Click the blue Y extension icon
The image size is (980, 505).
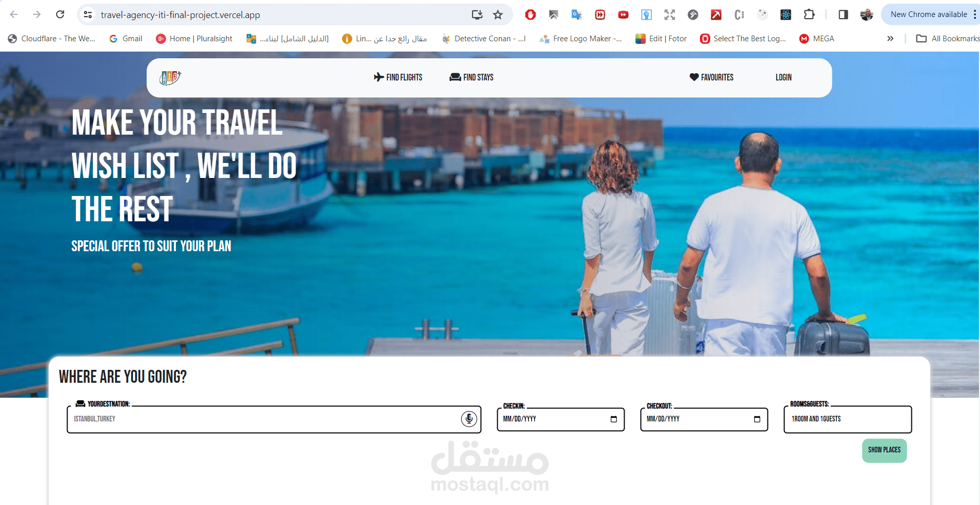click(x=646, y=14)
